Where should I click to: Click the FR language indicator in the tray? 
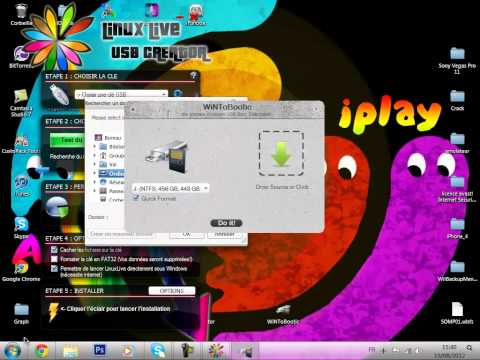pyautogui.click(x=372, y=349)
